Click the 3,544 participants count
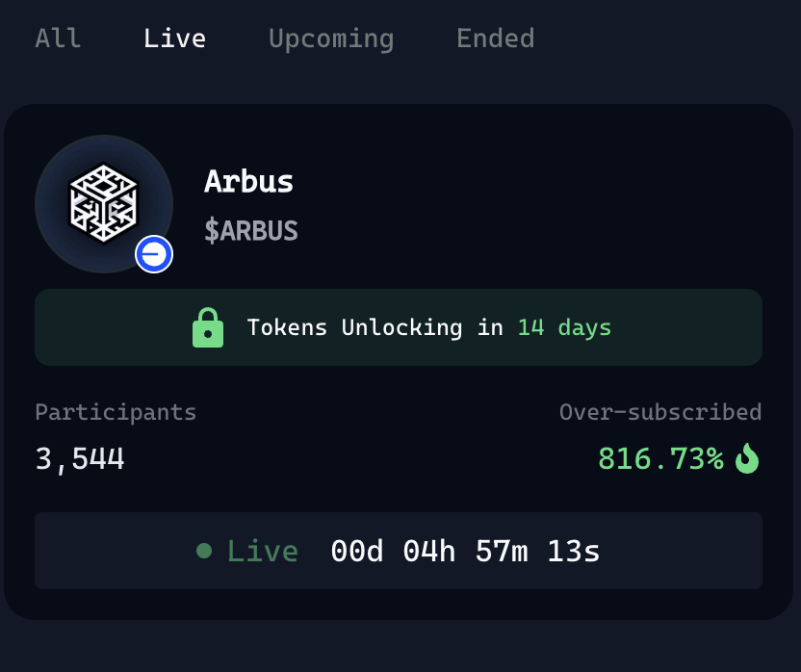The image size is (801, 672). pyautogui.click(x=80, y=459)
